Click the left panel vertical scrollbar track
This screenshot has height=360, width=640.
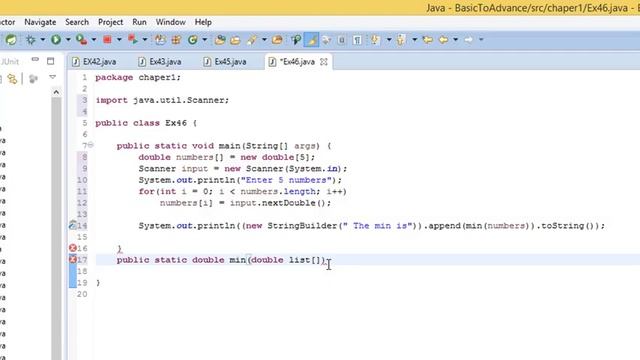56,229
